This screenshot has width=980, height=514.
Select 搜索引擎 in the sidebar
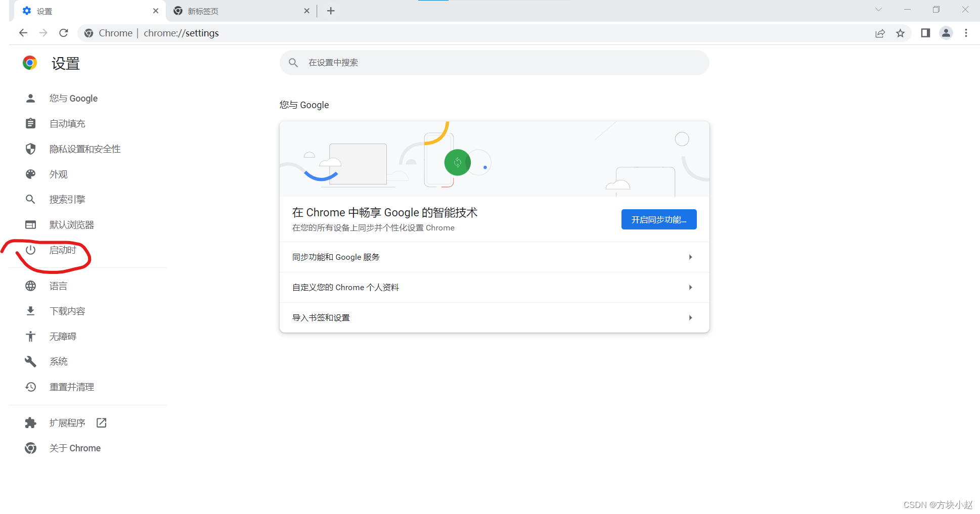[67, 199]
